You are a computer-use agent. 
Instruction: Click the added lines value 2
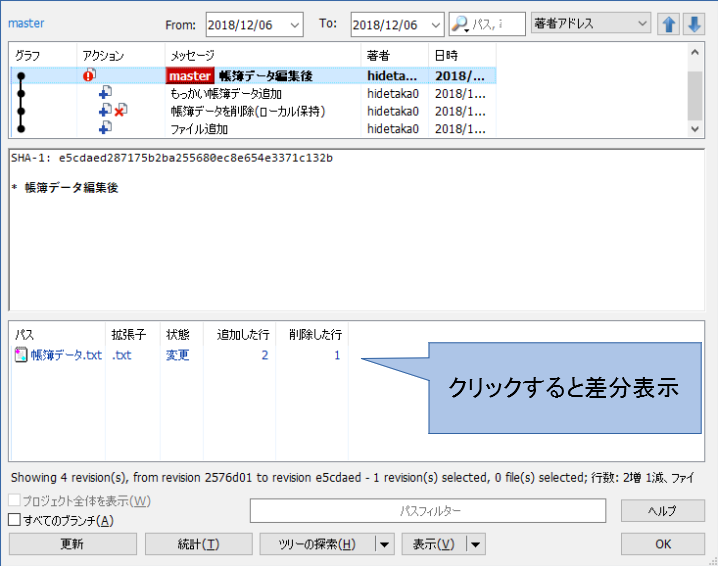point(265,355)
